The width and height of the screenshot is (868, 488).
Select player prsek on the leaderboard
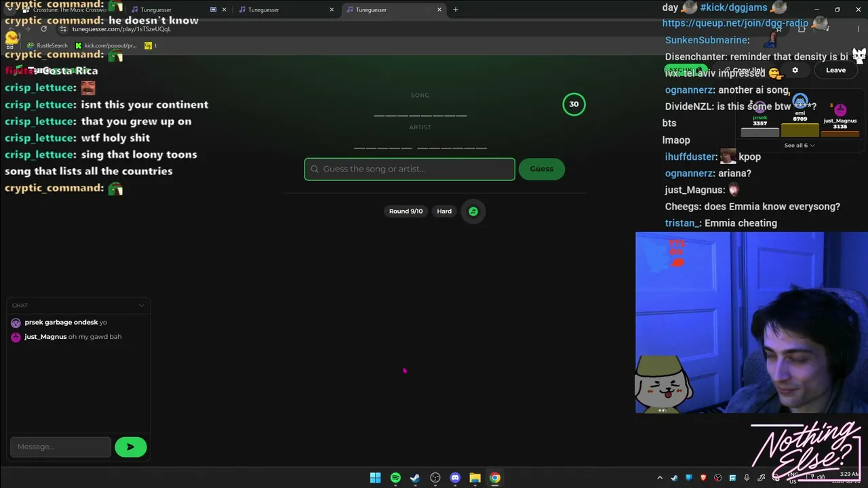(759, 118)
